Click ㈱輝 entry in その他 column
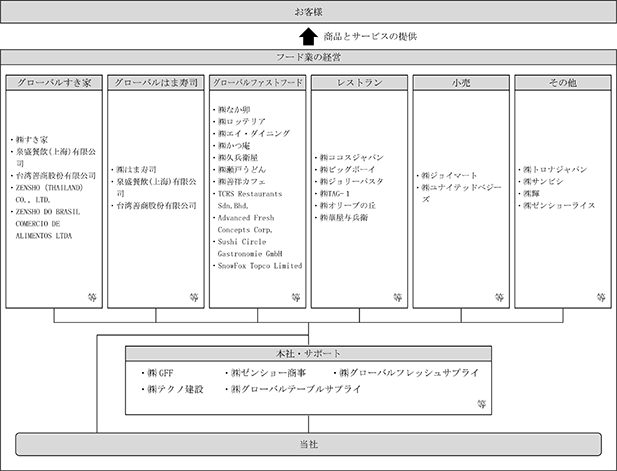This screenshot has width=617, height=471. tap(531, 194)
